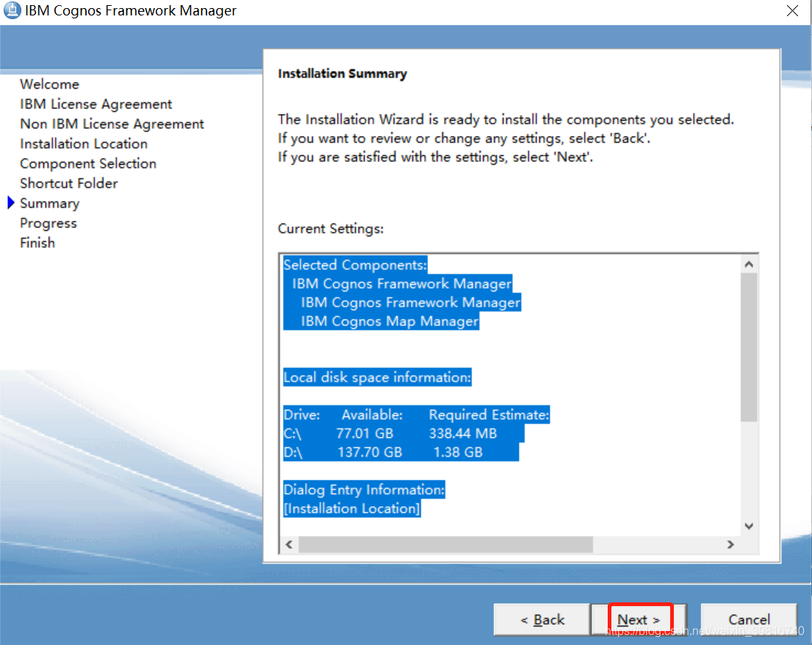Image resolution: width=812 pixels, height=645 pixels.
Task: Click the 'Dialog Entry Information:' line
Action: click(x=364, y=490)
